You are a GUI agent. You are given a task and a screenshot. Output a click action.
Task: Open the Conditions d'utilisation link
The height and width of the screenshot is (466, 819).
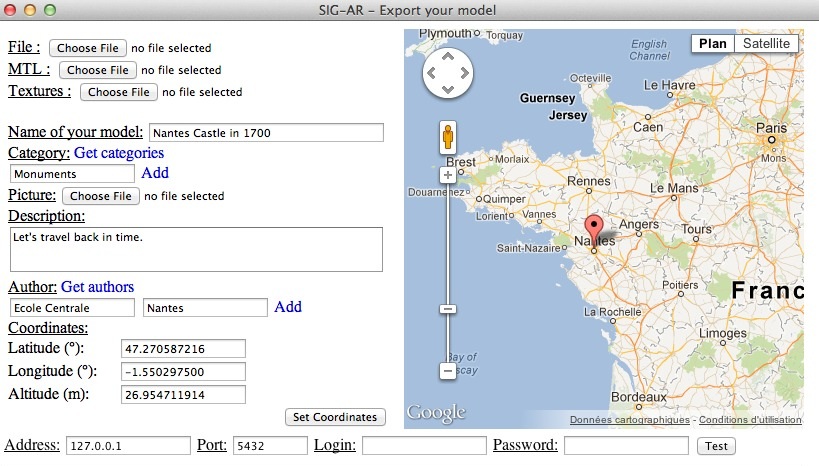point(750,420)
